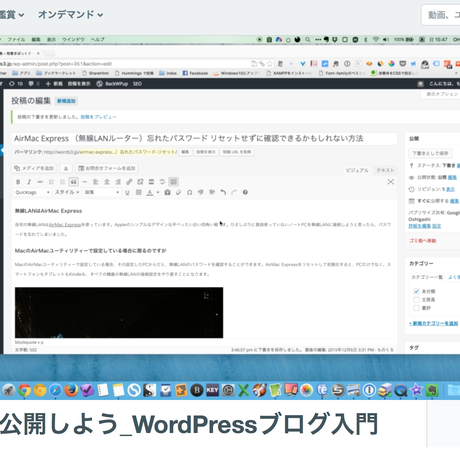The height and width of the screenshot is (460, 460).
Task: Open the 投稿をプレビュー link
Action: coord(98,117)
